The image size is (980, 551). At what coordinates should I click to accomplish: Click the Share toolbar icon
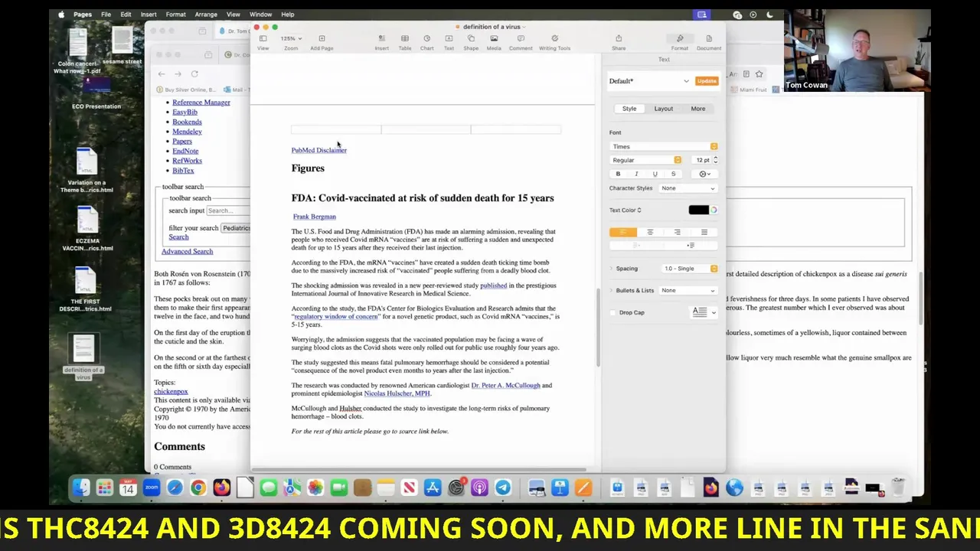pyautogui.click(x=619, y=42)
